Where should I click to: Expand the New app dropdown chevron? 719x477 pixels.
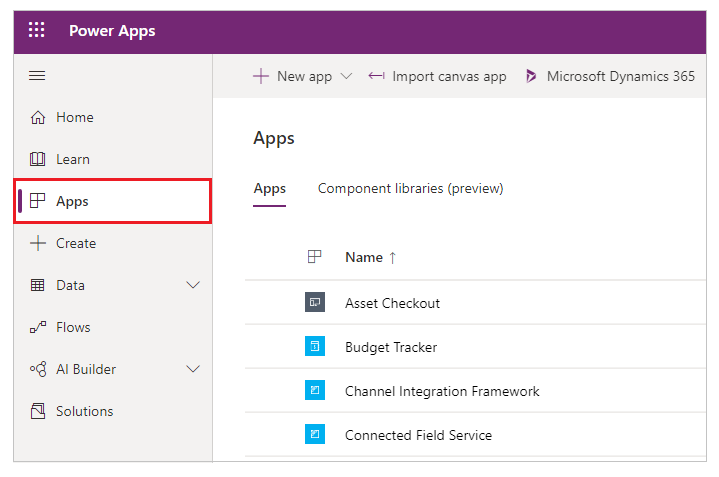point(346,76)
